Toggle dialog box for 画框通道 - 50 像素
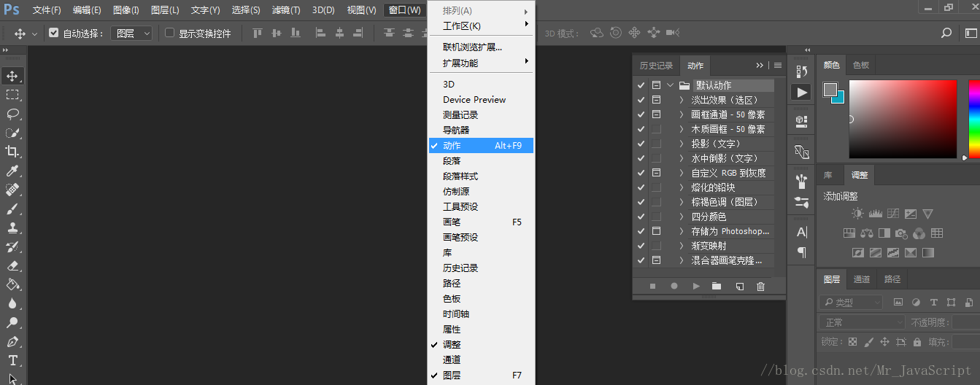 point(656,114)
